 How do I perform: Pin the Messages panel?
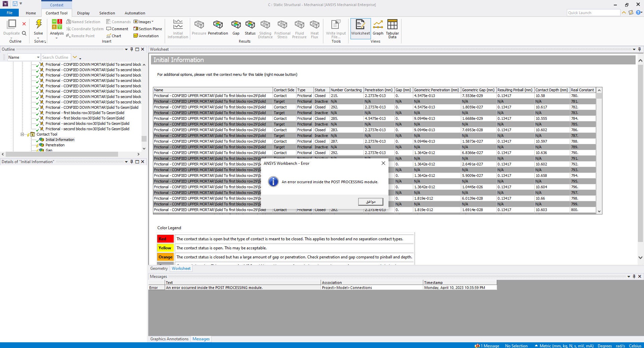634,277
